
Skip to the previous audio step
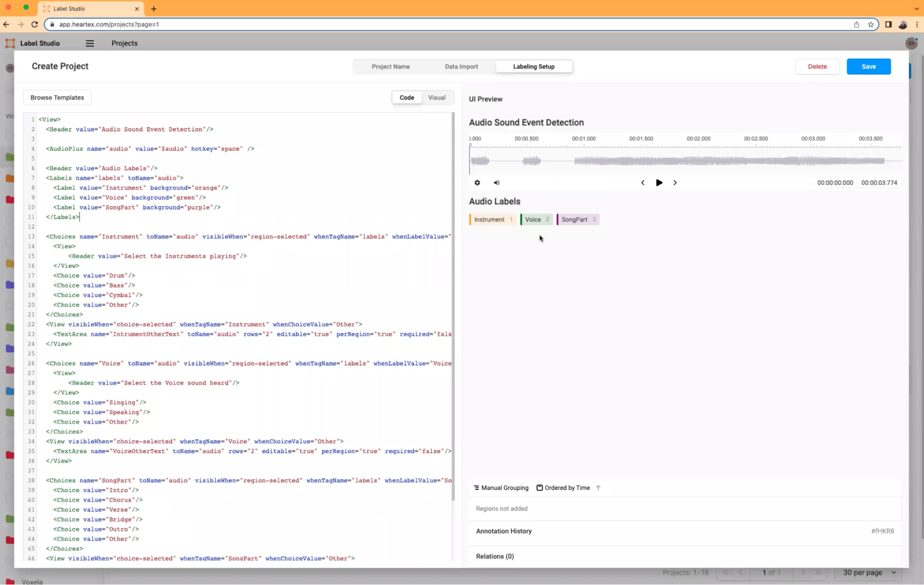pyautogui.click(x=643, y=183)
